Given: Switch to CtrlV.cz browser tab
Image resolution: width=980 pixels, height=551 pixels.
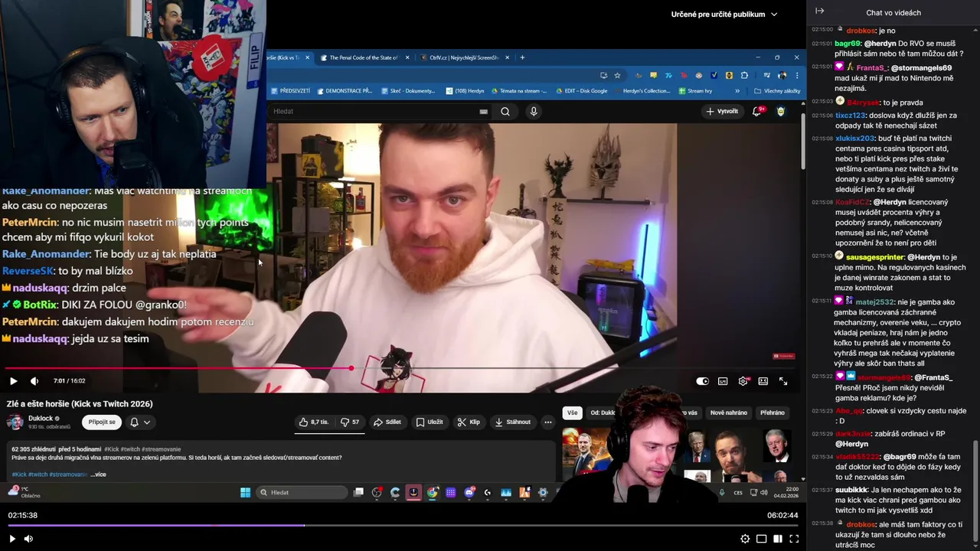Looking at the screenshot, I should click(x=464, y=57).
